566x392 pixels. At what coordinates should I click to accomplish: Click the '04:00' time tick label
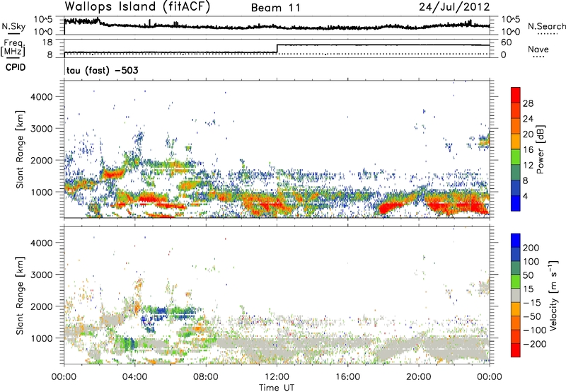pos(134,377)
